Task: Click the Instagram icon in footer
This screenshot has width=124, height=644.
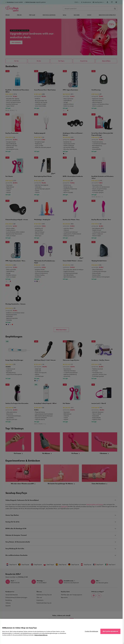Action: coord(99,595)
